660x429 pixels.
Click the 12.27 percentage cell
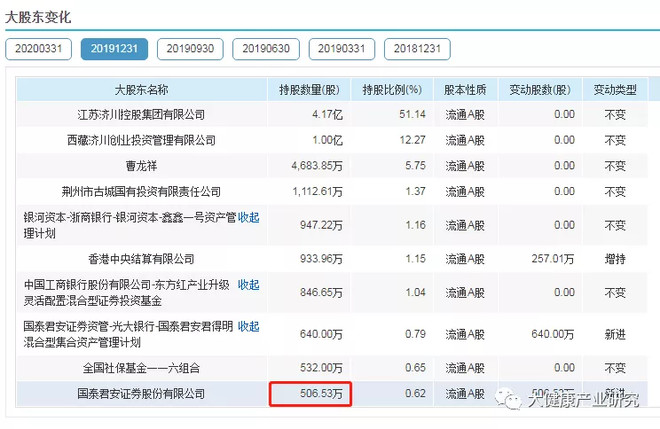pos(412,140)
